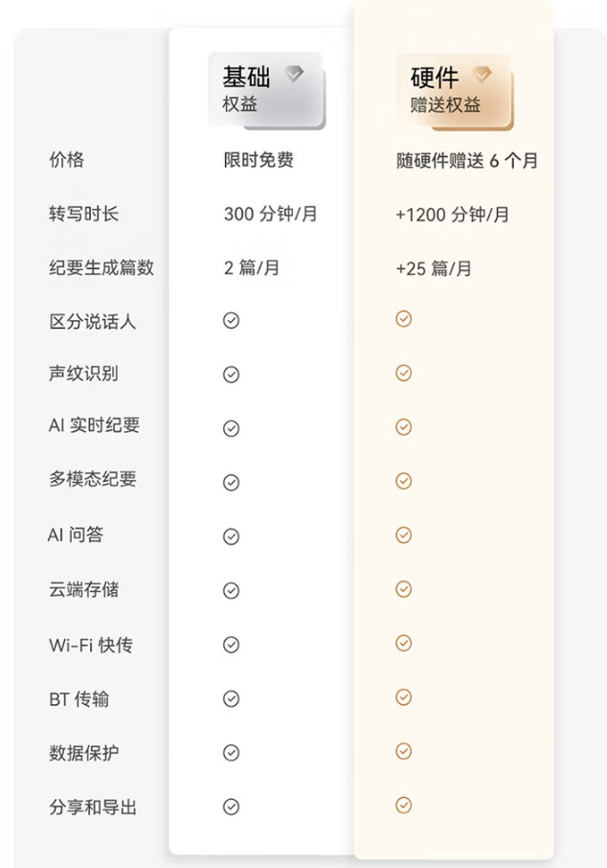Click the orange diamond icon on 硬件 badge

click(482, 75)
